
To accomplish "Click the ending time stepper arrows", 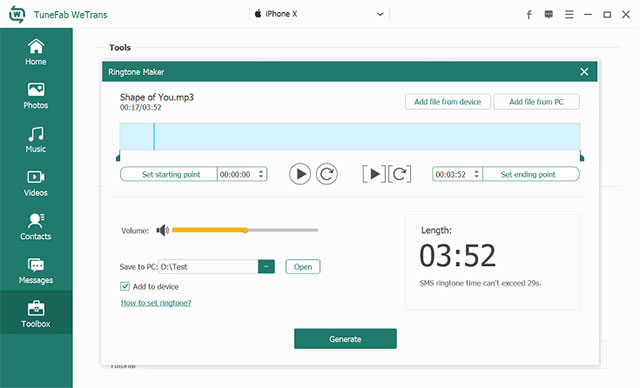I will point(476,174).
